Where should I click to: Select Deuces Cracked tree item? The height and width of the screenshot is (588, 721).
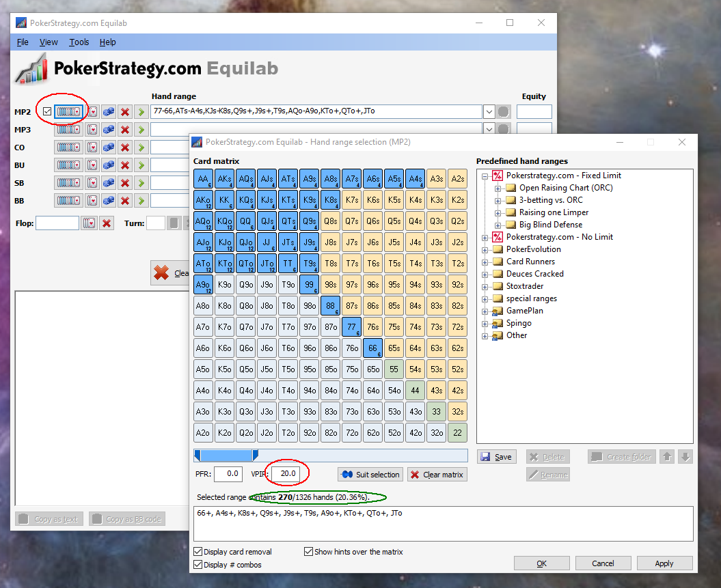535,274
